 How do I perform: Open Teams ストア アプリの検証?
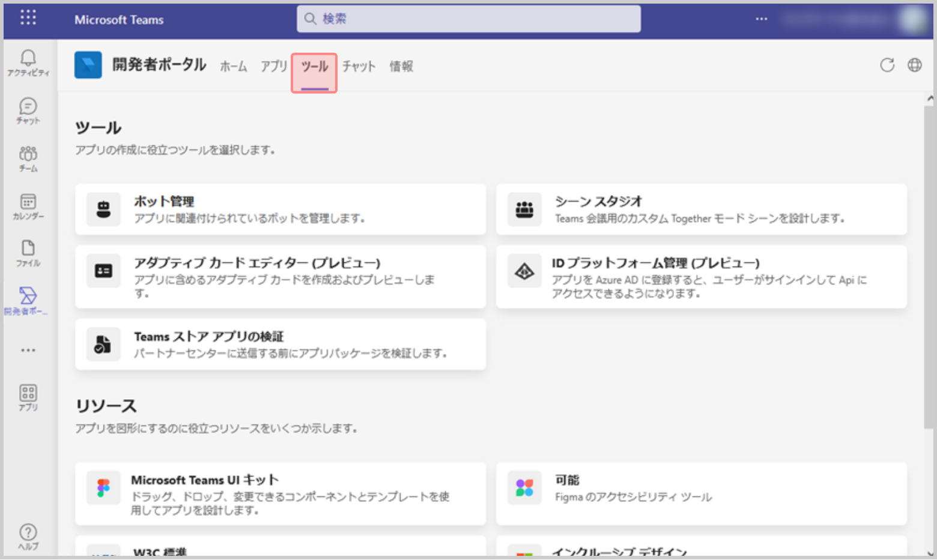click(209, 337)
